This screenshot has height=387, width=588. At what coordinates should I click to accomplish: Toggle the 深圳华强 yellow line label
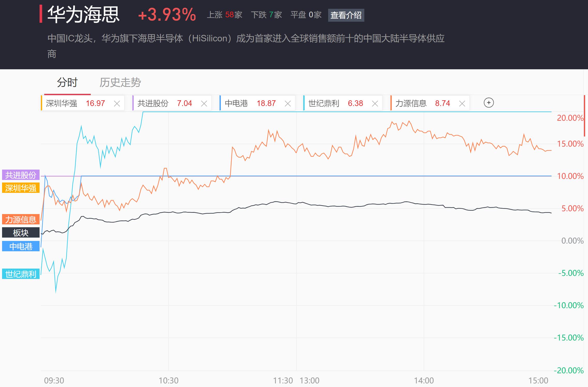(21, 188)
